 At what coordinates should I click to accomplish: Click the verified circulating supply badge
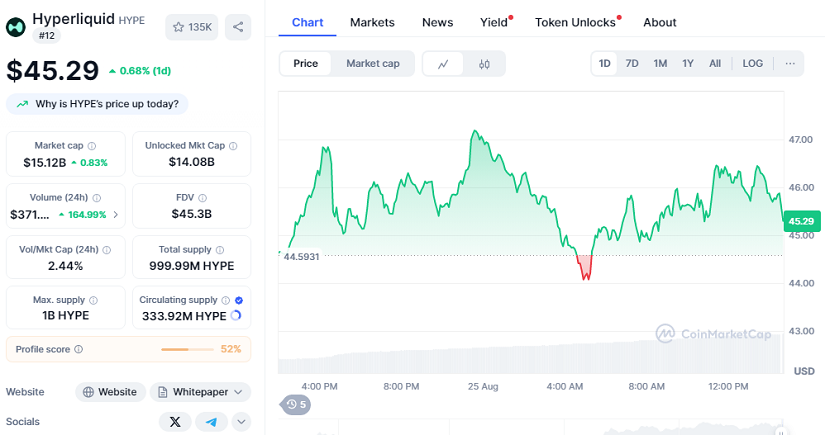point(239,300)
